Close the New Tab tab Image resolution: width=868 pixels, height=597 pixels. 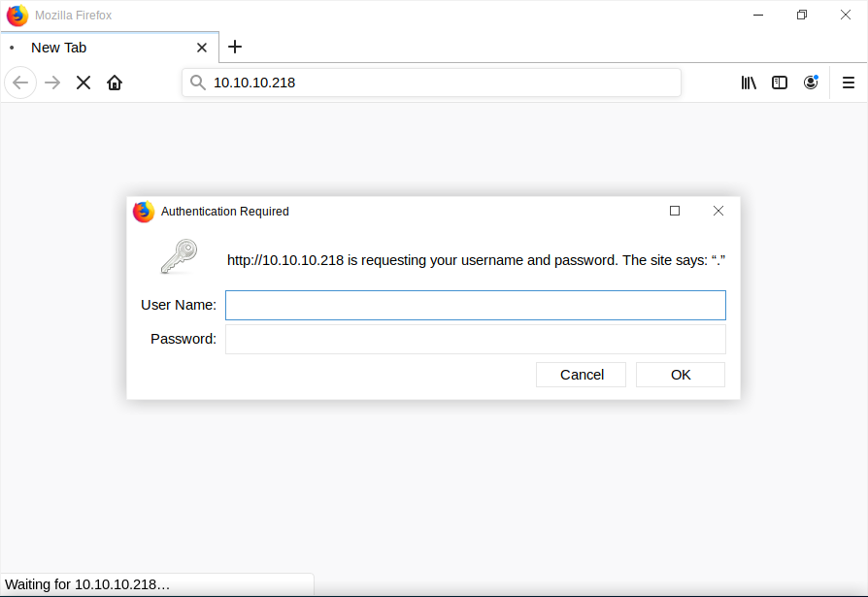tap(202, 48)
